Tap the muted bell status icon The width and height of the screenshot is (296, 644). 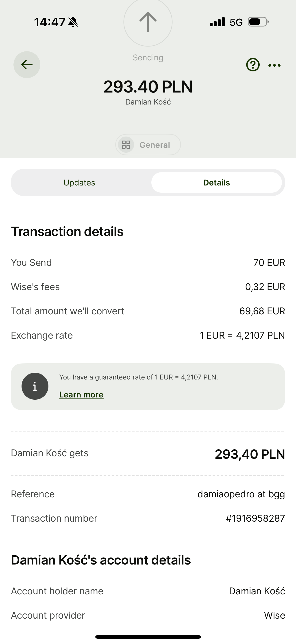pos(73,22)
